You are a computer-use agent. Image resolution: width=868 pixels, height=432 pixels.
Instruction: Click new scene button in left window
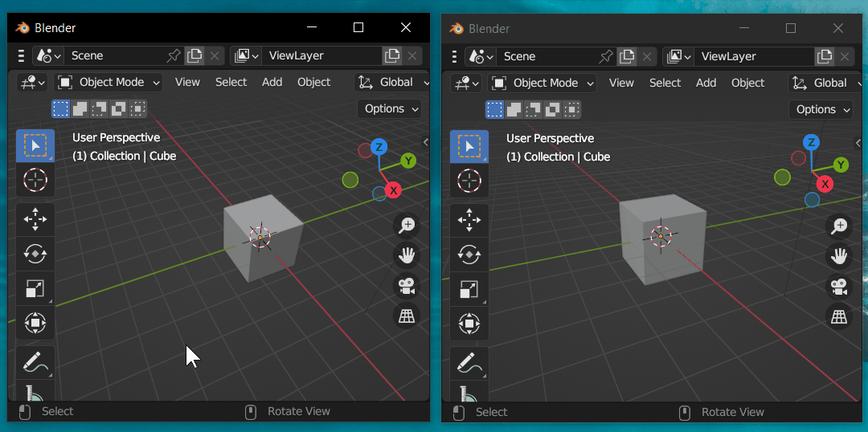pos(194,55)
